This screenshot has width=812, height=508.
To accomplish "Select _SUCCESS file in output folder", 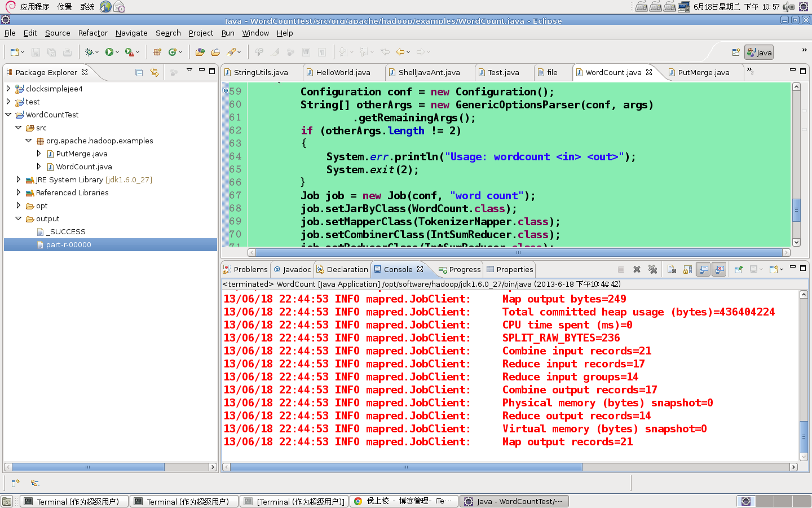I will [x=65, y=231].
